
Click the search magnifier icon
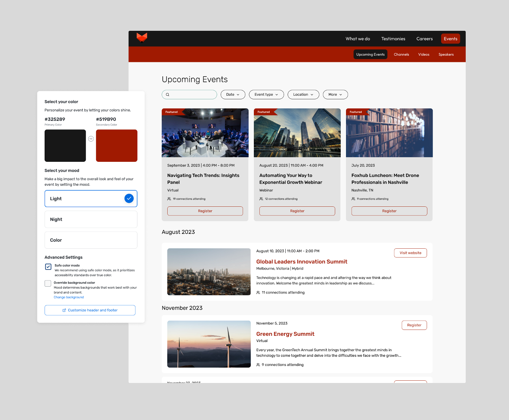click(168, 95)
